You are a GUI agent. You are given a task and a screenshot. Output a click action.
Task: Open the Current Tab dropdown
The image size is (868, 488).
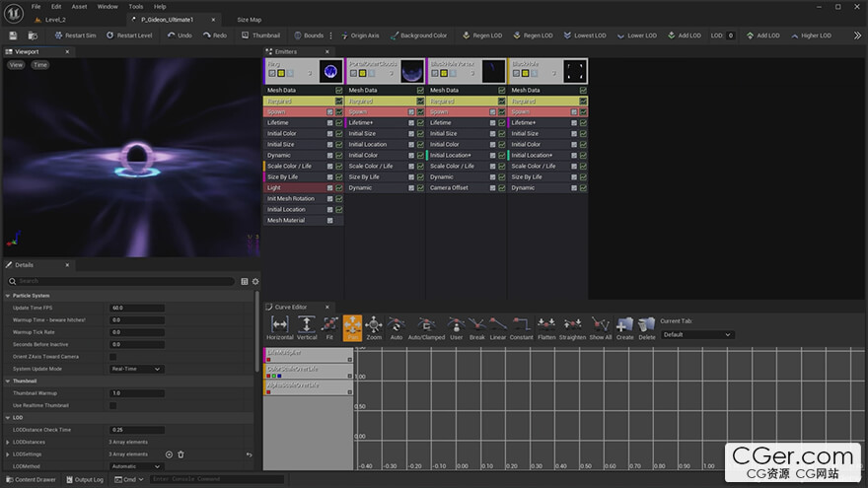tap(697, 334)
